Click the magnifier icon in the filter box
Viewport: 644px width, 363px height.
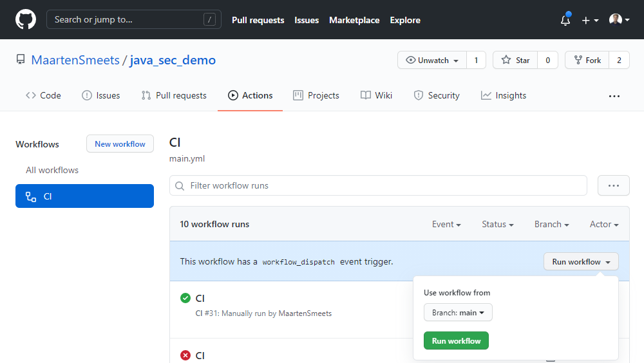[180, 186]
